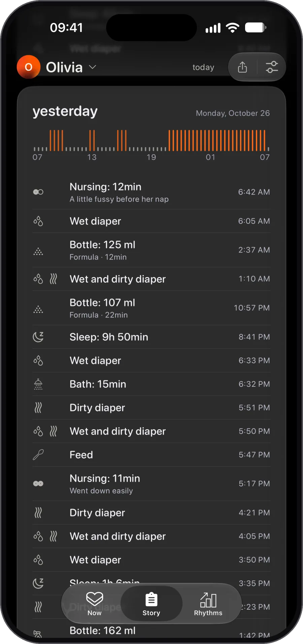
Task: Tap droplet icon for 4:05 PM diaper entry
Action: click(x=38, y=536)
